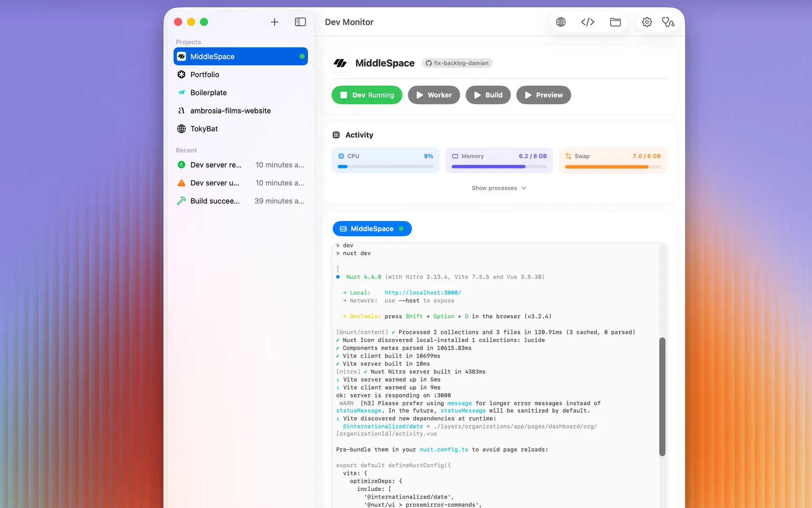Select the Portfolio project
Screen dimensions: 812x508
coord(241,75)
